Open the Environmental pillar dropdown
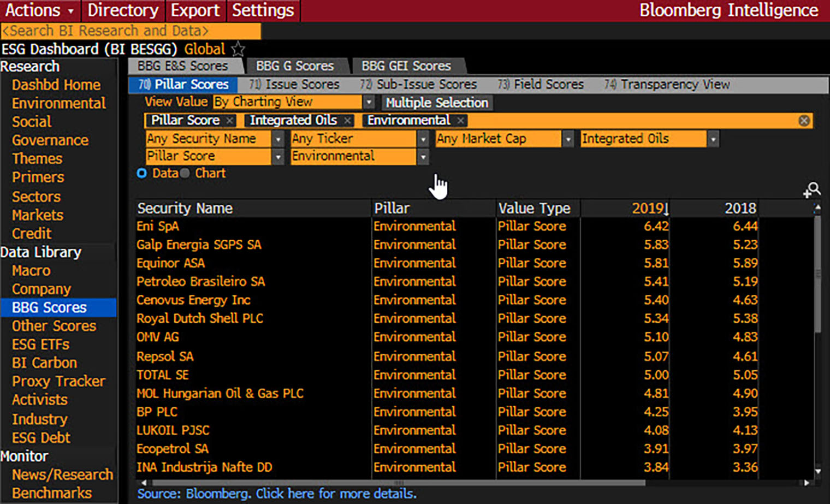830x504 pixels. (x=423, y=157)
